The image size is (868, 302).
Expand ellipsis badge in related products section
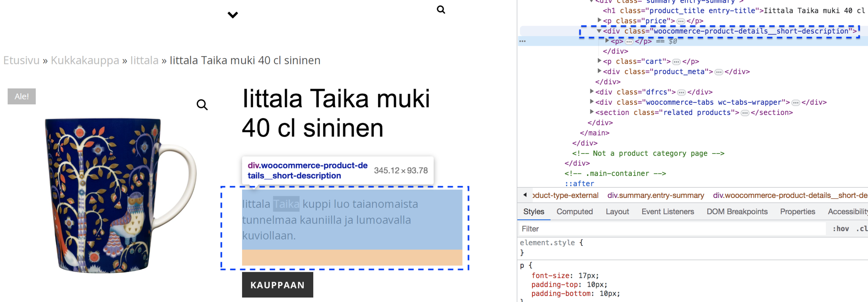coord(745,113)
